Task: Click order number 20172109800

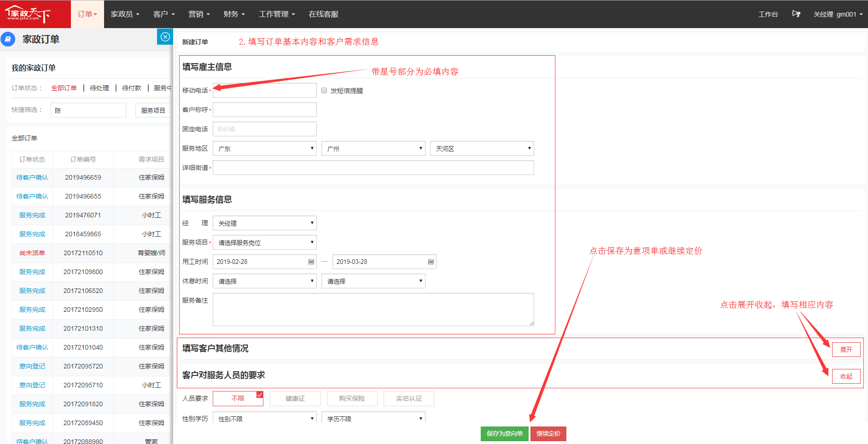Action: pos(83,272)
